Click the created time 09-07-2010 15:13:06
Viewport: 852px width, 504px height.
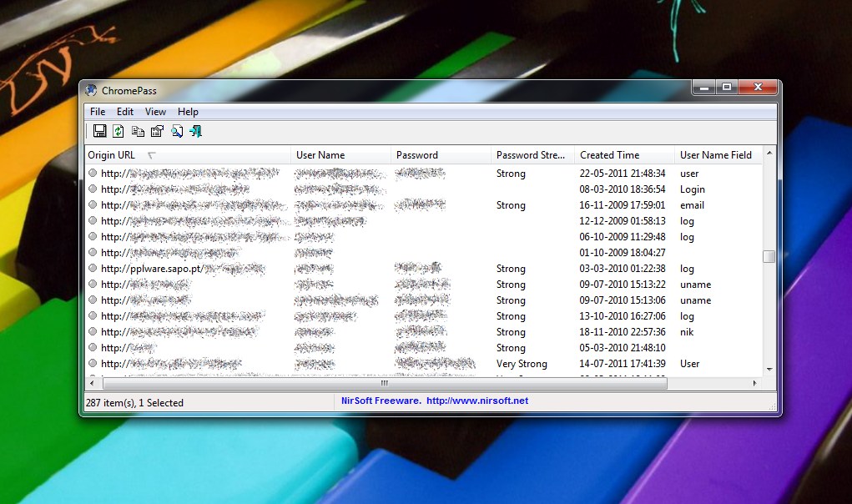(x=623, y=300)
